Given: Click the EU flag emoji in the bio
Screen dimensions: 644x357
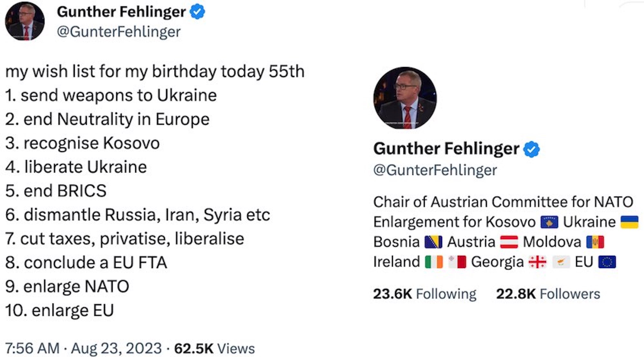Looking at the screenshot, I should (x=607, y=262).
